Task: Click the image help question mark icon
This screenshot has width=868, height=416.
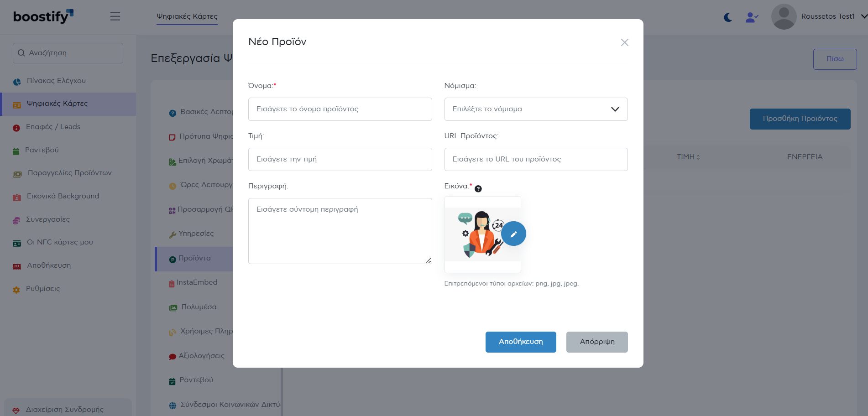Action: pyautogui.click(x=478, y=189)
